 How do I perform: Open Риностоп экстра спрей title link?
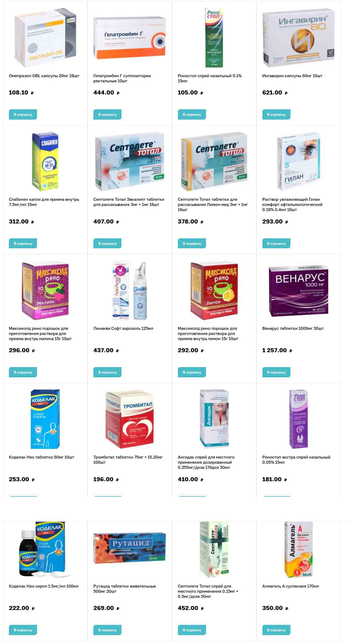click(296, 460)
